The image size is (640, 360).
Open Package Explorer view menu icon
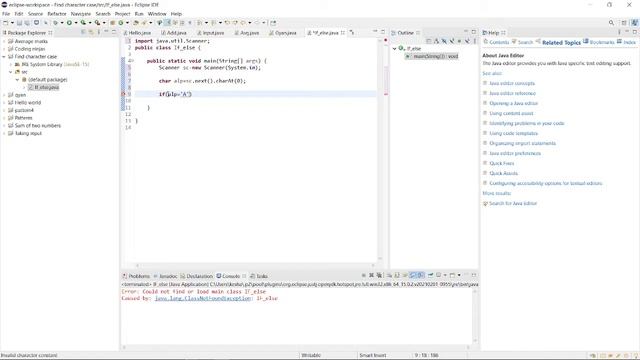click(98, 32)
